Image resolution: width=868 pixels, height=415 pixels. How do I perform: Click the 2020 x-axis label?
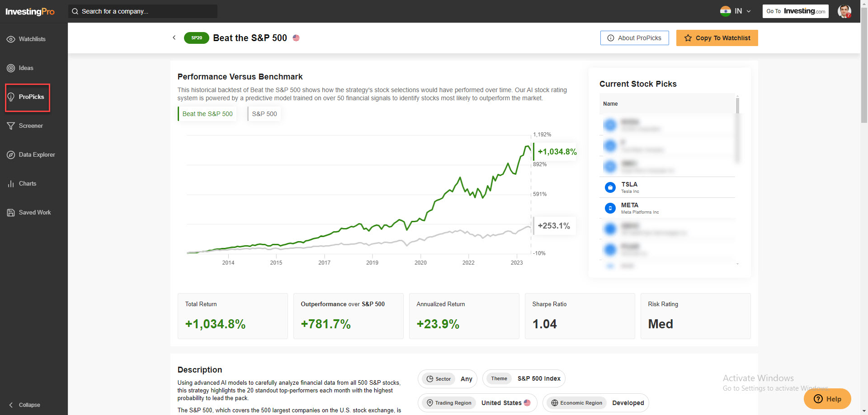[x=420, y=263]
